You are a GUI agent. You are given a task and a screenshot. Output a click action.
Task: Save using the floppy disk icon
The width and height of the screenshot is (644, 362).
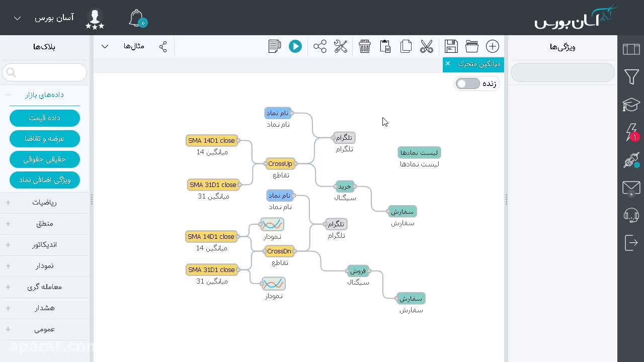coord(451,46)
